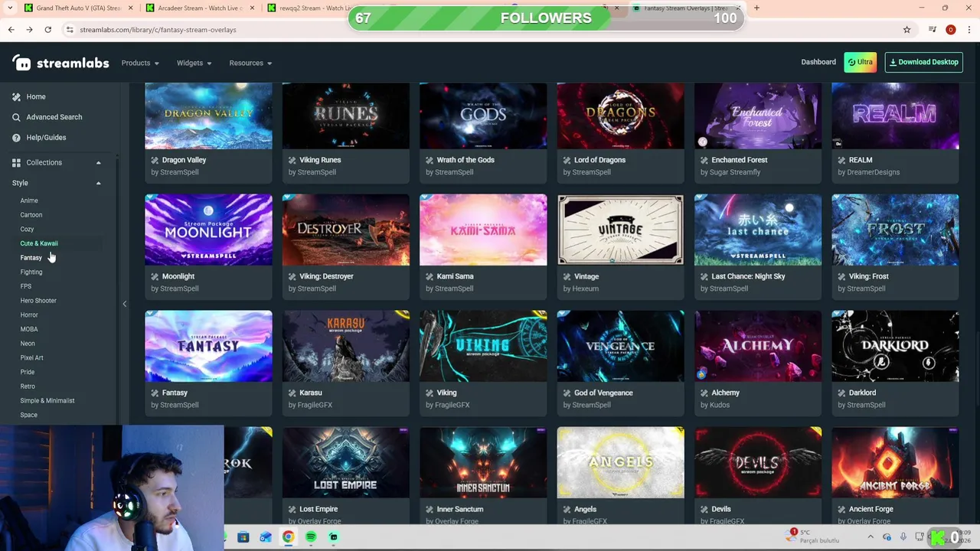Click the package icon beside Alchemy
Image resolution: width=980 pixels, height=551 pixels.
tap(704, 393)
